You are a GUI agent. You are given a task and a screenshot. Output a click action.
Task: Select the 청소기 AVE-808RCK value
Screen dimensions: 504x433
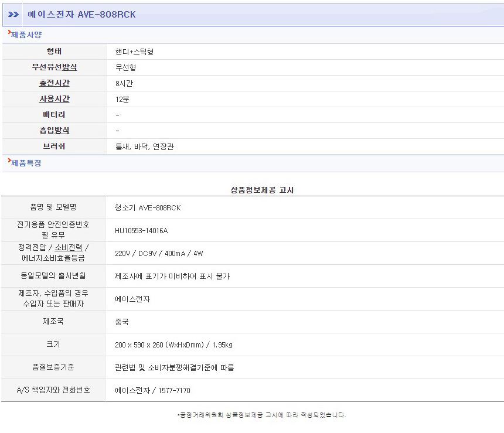pyautogui.click(x=148, y=208)
